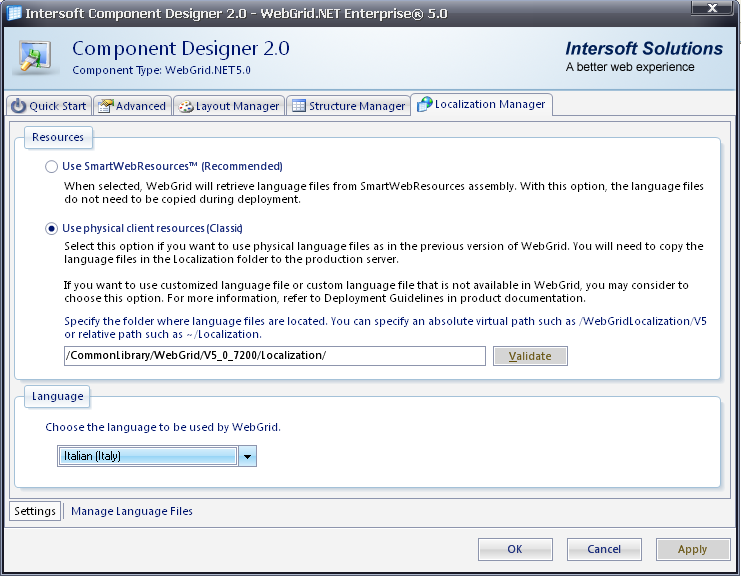This screenshot has width=741, height=576.
Task: Close the Component Designer window
Action: [x=712, y=8]
